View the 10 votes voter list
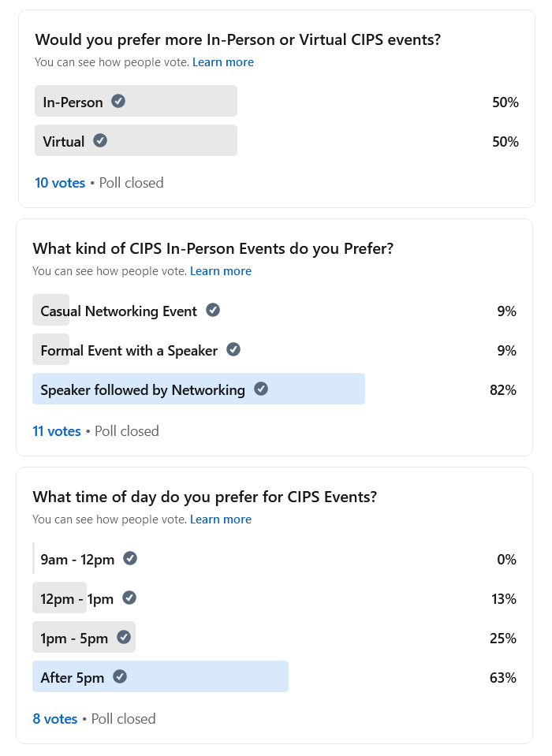Image resolution: width=552 pixels, height=756 pixels. 60,183
